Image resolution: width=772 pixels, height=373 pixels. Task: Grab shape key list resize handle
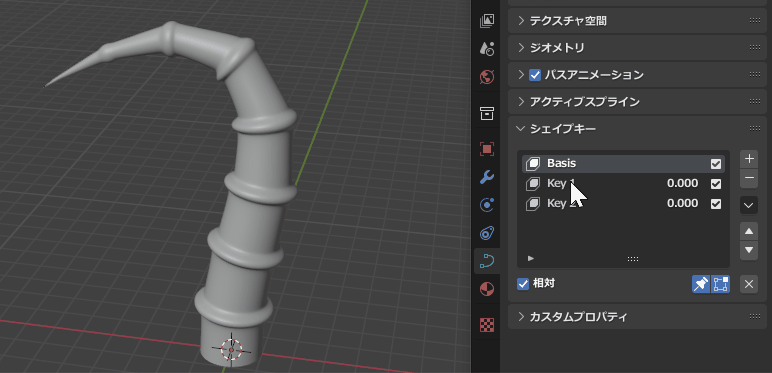633,259
